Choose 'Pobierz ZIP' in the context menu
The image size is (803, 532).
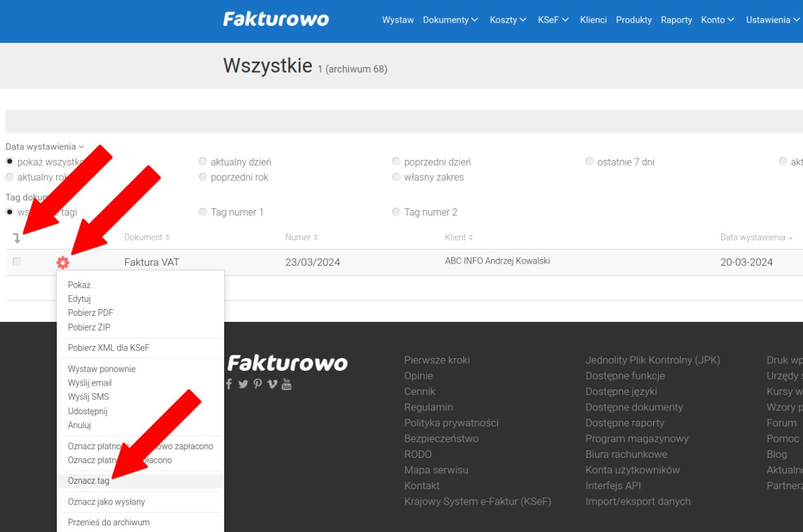coord(89,327)
